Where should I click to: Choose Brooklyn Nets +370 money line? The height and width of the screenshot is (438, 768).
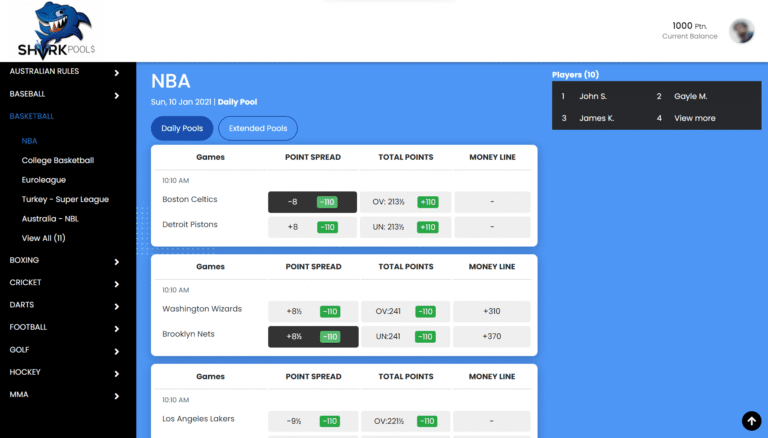click(491, 337)
